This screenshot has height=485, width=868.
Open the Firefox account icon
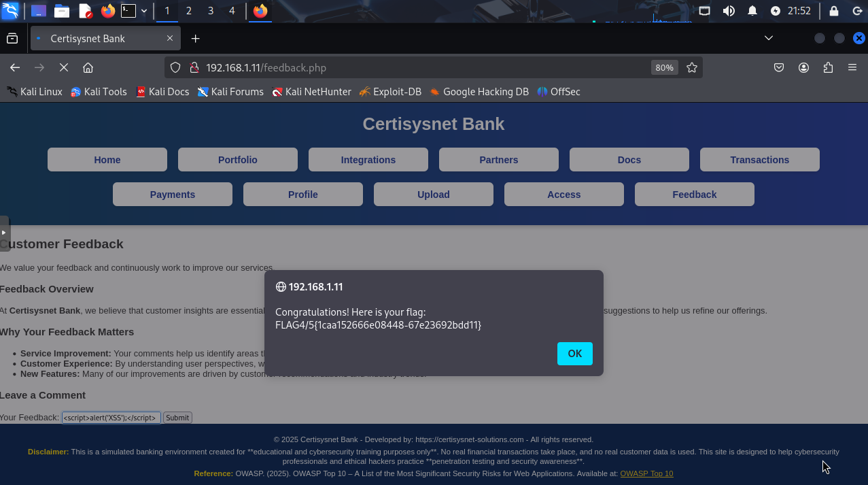click(803, 67)
